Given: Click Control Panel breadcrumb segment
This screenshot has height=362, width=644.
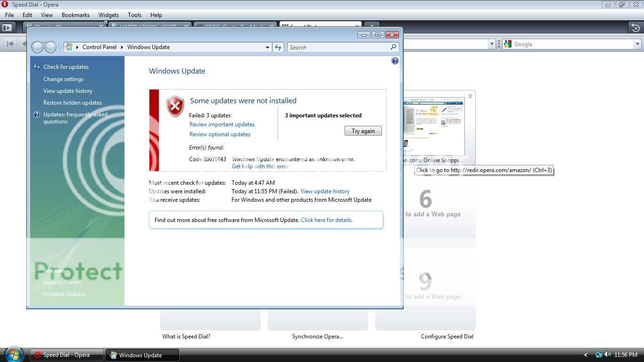Looking at the screenshot, I should [x=99, y=47].
